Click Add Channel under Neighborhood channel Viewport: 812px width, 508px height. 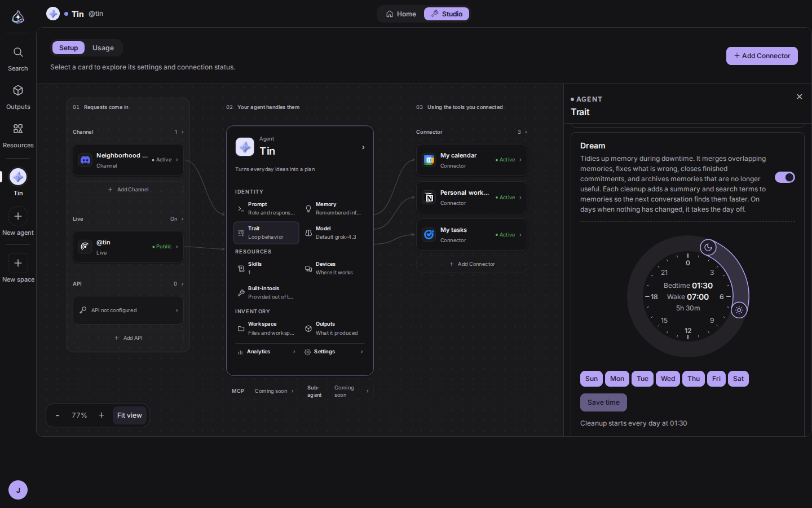128,190
